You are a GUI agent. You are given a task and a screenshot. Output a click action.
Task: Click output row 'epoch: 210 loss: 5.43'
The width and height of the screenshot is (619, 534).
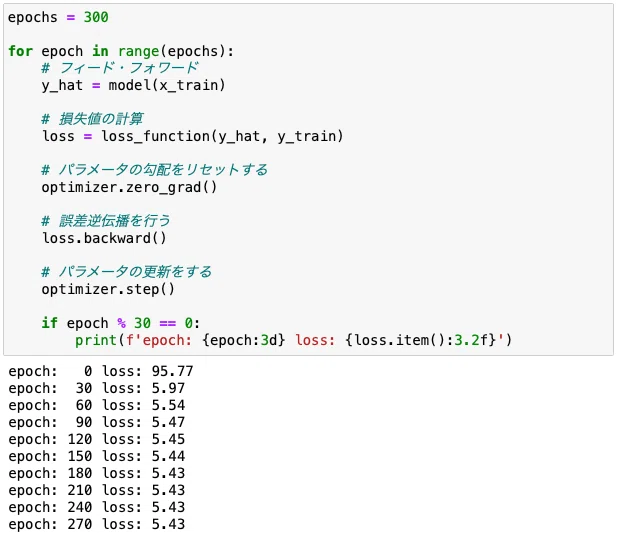(x=97, y=490)
